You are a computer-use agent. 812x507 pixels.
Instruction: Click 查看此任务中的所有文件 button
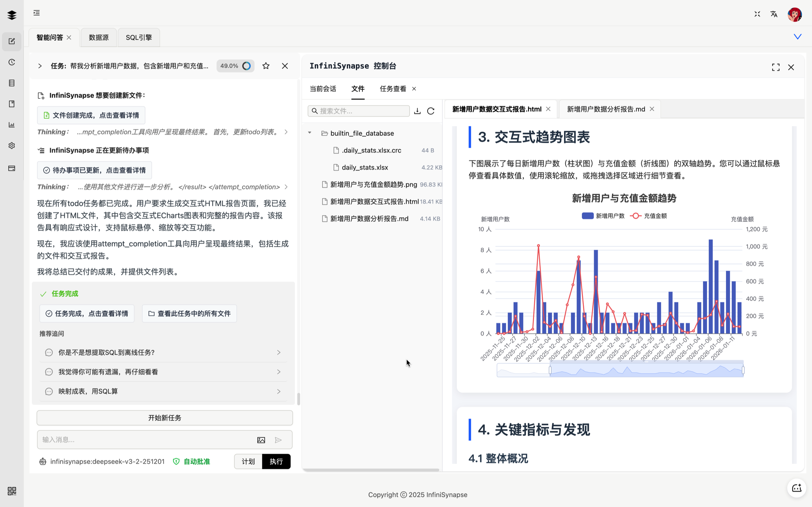click(189, 314)
